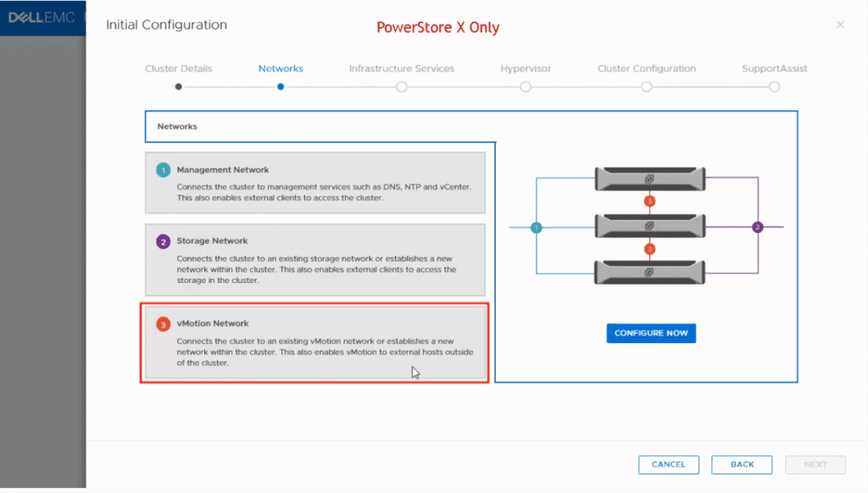Select the vMotion Network card title
The width and height of the screenshot is (868, 493).
[x=213, y=323]
